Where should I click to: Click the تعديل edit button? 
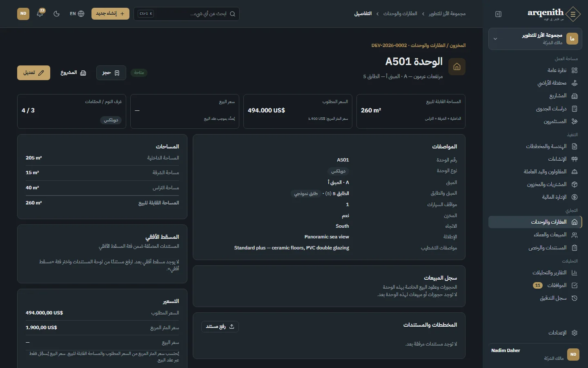tap(33, 73)
